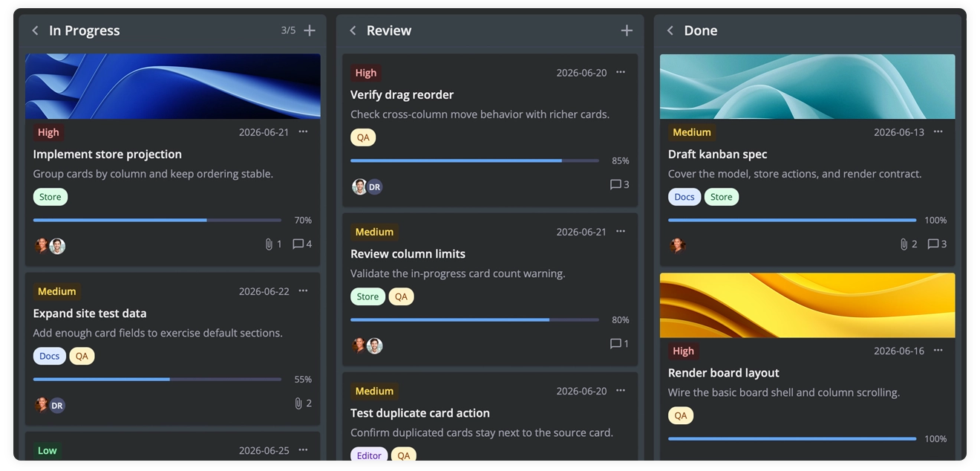Open attachments on Implement store projection card

(x=273, y=244)
